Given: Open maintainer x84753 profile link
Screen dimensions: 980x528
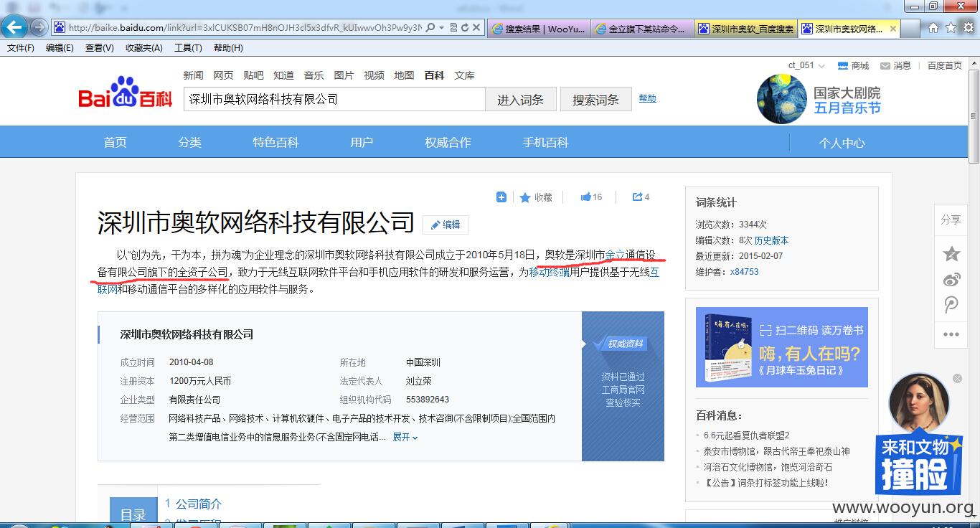Looking at the screenshot, I should click(x=744, y=272).
